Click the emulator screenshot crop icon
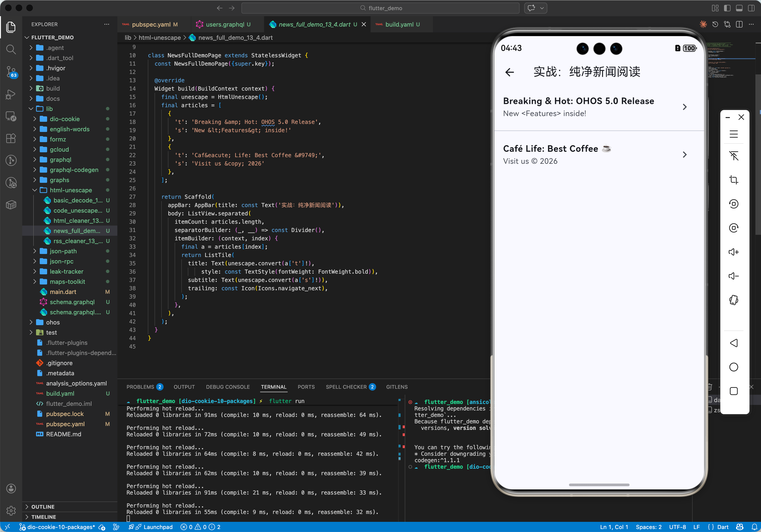This screenshot has height=532, width=761. pyautogui.click(x=734, y=180)
